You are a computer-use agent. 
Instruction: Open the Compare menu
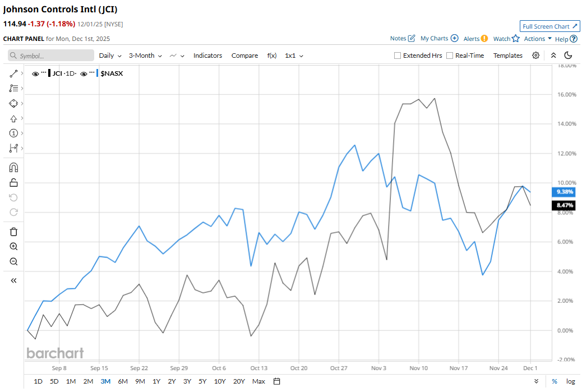244,56
